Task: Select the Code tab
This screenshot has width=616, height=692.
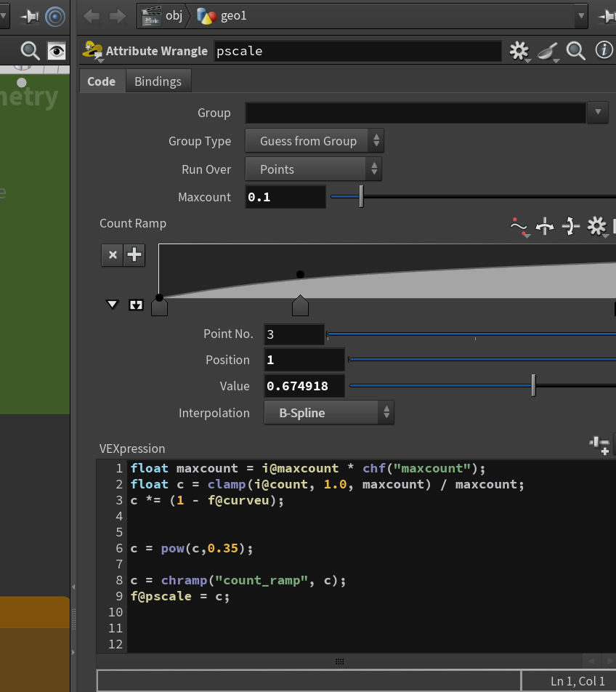Action: coord(102,81)
